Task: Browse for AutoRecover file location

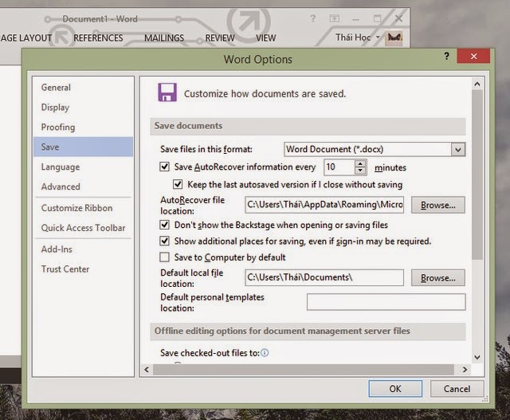Action: pos(437,205)
